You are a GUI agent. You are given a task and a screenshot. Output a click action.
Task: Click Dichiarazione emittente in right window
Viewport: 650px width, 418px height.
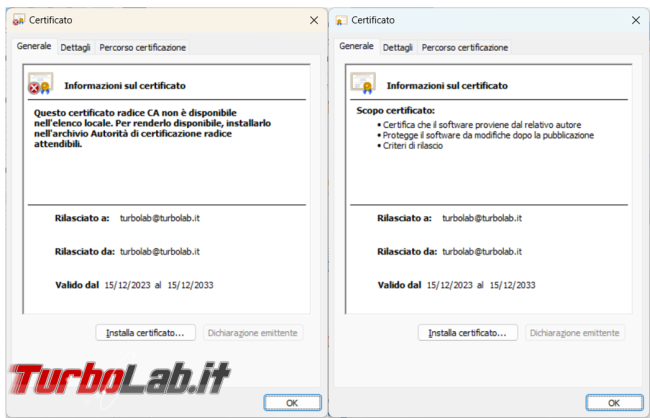[x=575, y=333]
